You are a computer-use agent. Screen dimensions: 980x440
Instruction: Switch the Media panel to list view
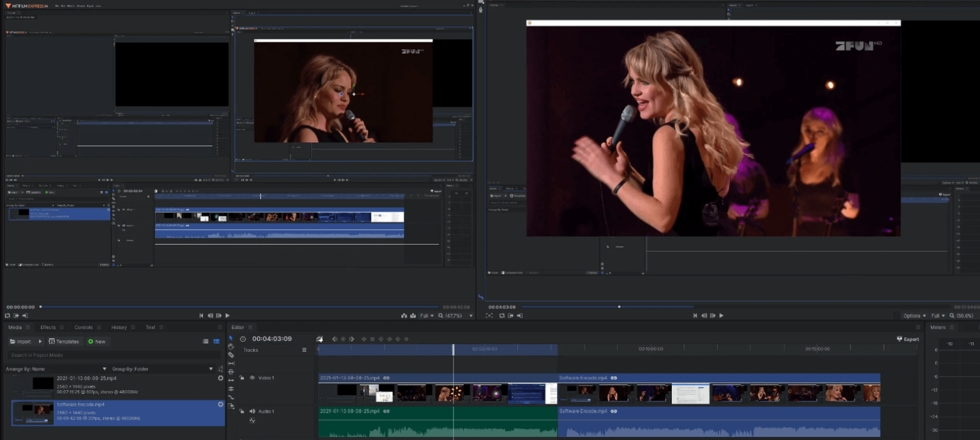(205, 342)
